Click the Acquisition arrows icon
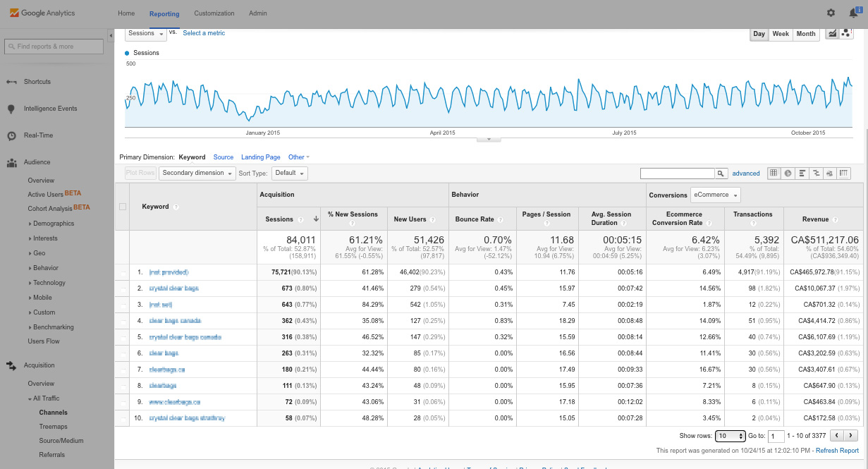 11,365
